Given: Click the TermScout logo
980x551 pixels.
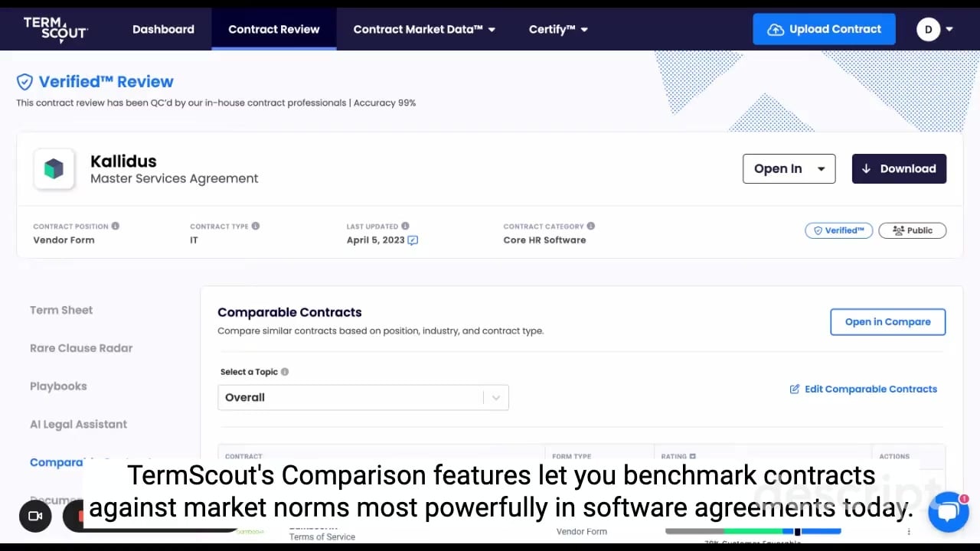Looking at the screenshot, I should [55, 29].
